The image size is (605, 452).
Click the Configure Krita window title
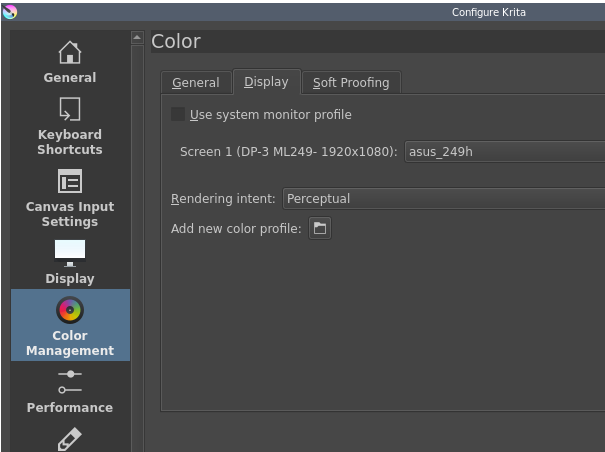click(x=488, y=12)
